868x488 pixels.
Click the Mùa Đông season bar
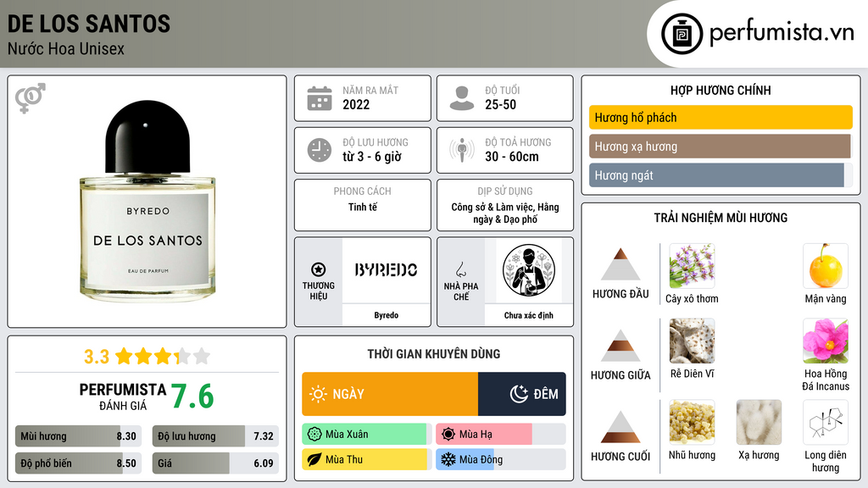coord(501,459)
